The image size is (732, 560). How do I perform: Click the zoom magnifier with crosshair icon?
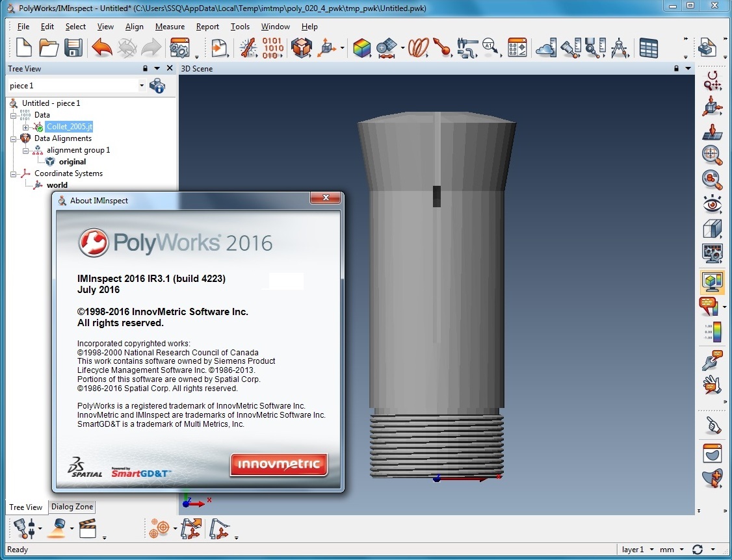(712, 155)
